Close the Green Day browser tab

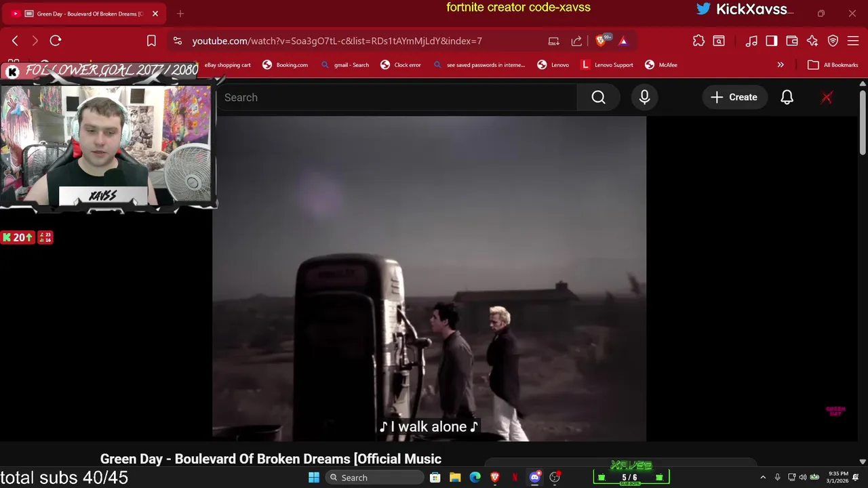tap(155, 14)
